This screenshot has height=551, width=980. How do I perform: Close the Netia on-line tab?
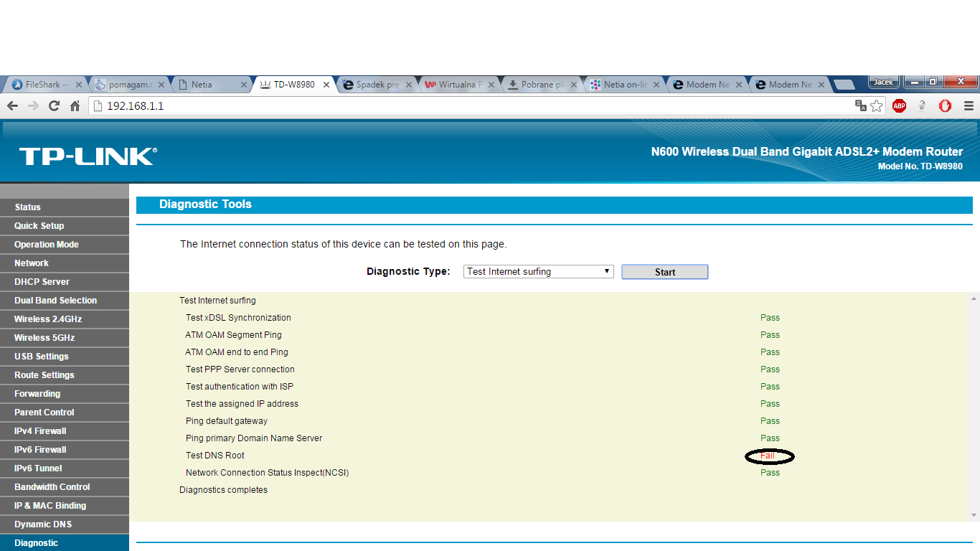[656, 85]
